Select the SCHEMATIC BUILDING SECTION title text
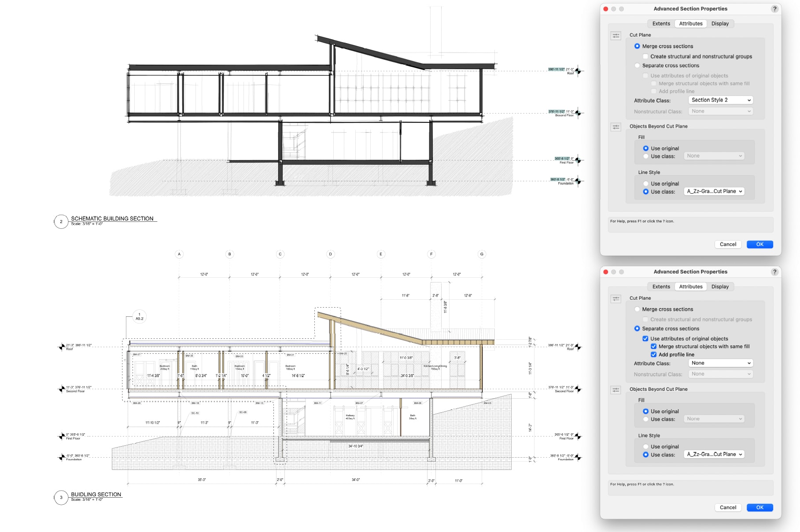 pos(112,218)
